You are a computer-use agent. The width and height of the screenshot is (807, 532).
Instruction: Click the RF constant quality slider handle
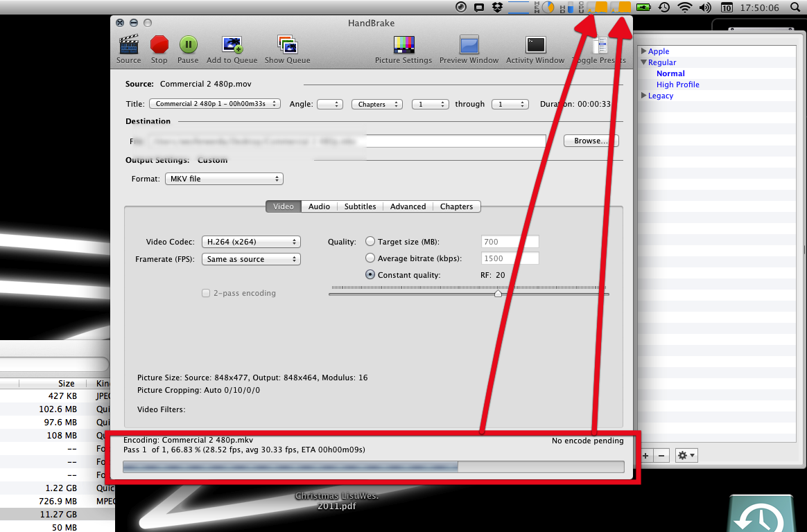pos(498,294)
